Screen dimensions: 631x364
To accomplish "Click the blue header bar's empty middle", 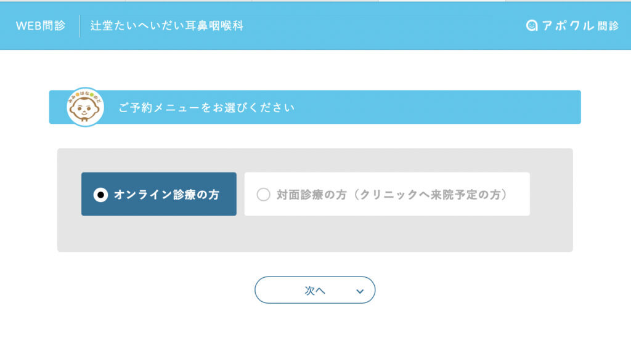I will [382, 26].
